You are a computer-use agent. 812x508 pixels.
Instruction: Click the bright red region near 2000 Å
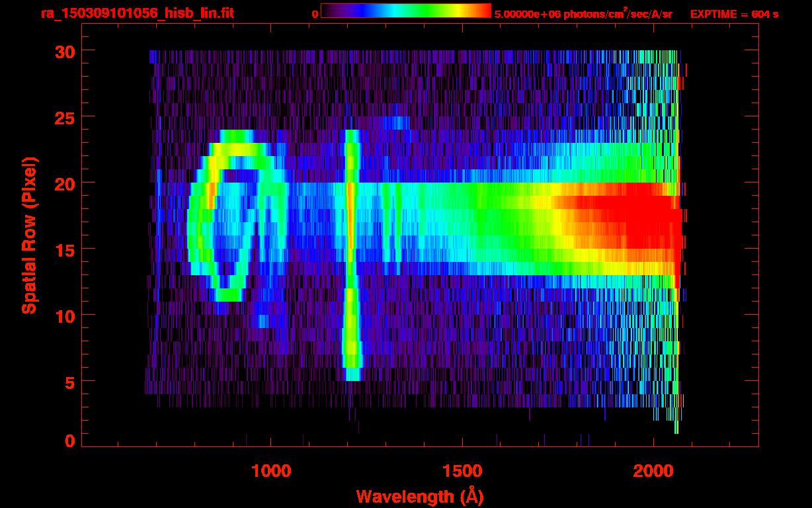pos(628,222)
